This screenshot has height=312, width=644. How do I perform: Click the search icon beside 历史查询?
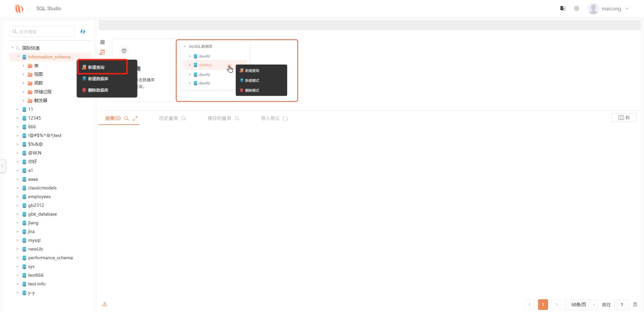[184, 118]
